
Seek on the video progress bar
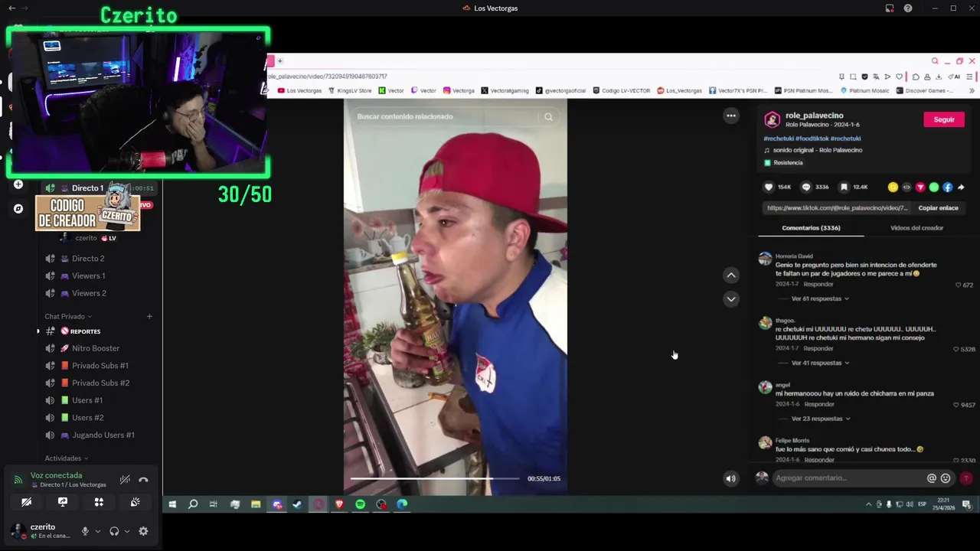435,479
